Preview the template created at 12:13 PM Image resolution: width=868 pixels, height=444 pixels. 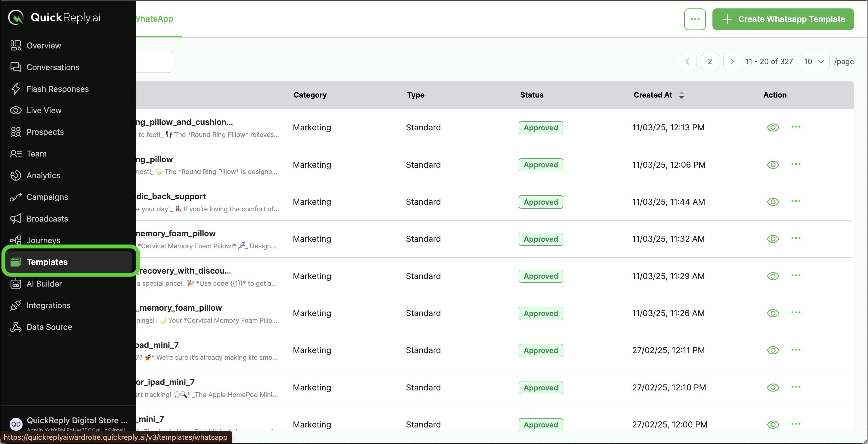[773, 127]
